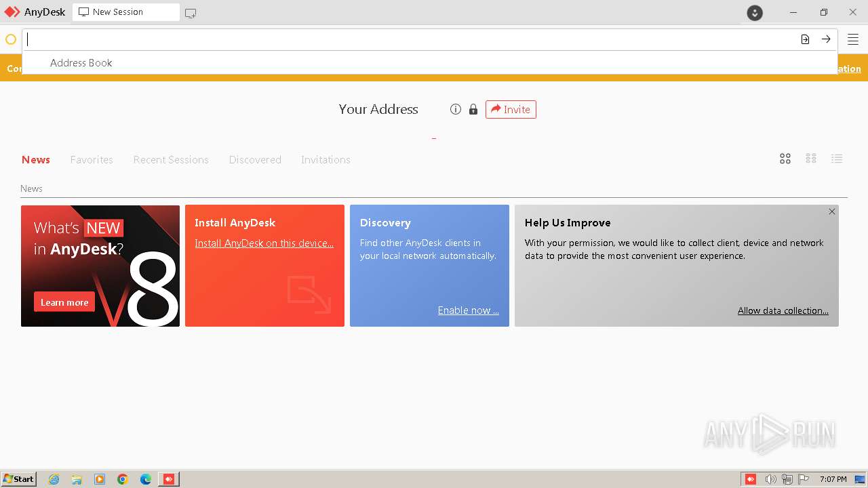Click network icon in system tray
This screenshot has width=868, height=488.
(787, 479)
